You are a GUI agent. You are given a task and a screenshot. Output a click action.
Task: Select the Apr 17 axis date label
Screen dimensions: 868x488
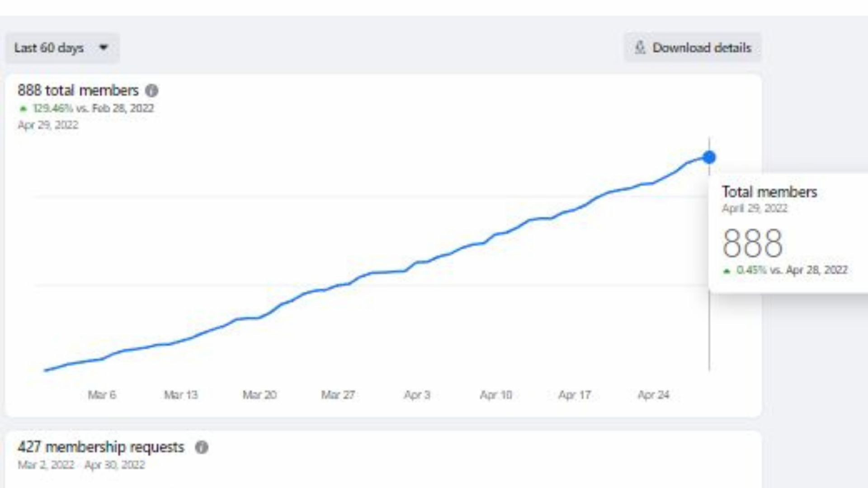[575, 395]
